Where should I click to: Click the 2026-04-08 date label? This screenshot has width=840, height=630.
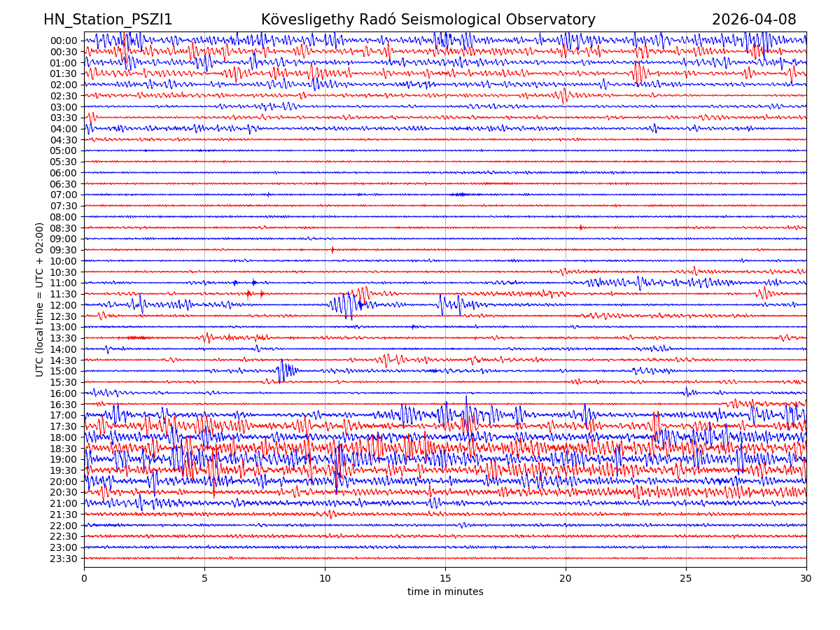coord(753,20)
